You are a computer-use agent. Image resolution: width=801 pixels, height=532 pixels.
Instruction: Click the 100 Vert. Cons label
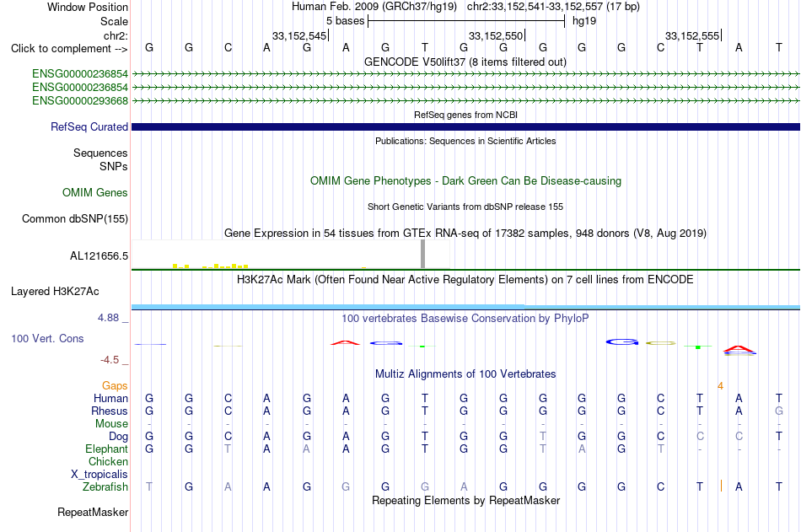[47, 338]
